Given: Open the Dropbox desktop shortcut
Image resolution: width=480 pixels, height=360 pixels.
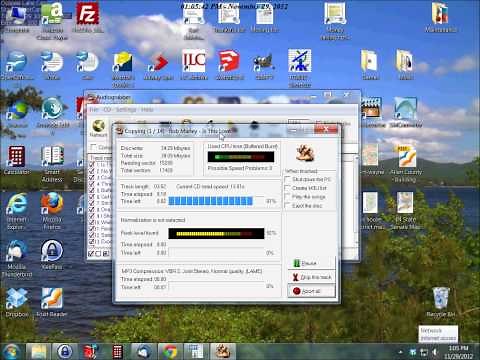Looking at the screenshot, I should pos(17,302).
